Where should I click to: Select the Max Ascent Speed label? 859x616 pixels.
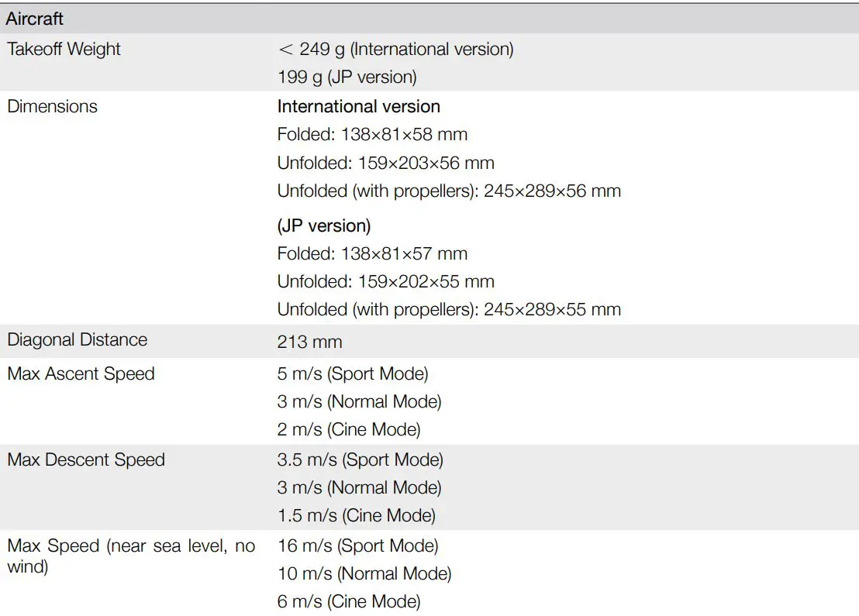tap(80, 373)
